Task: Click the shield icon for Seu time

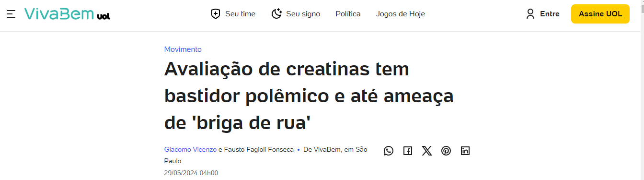Action: (x=216, y=14)
